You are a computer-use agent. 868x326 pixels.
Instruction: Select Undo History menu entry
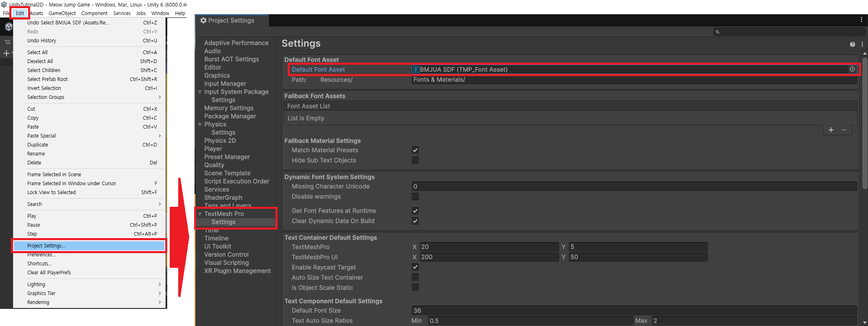[89, 41]
